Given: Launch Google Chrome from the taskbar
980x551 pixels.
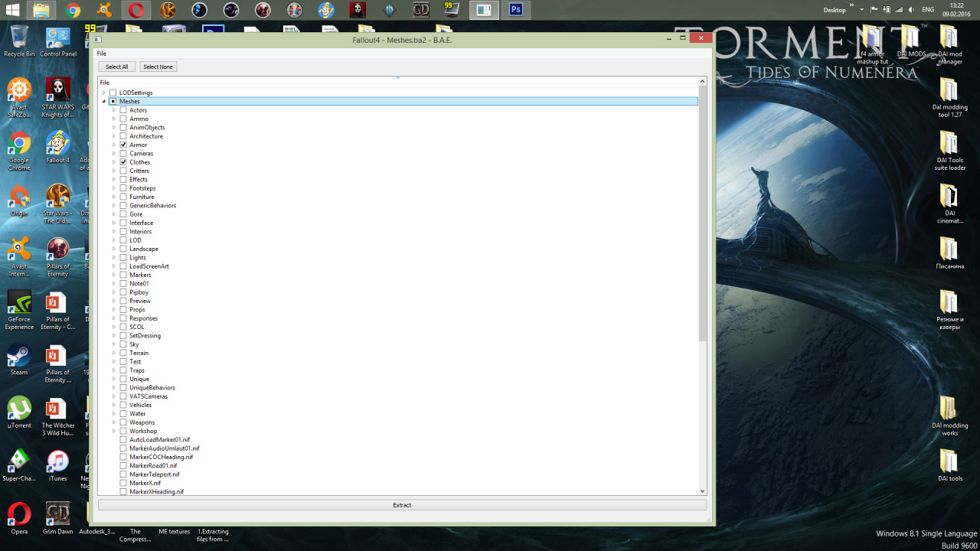Looking at the screenshot, I should 73,10.
